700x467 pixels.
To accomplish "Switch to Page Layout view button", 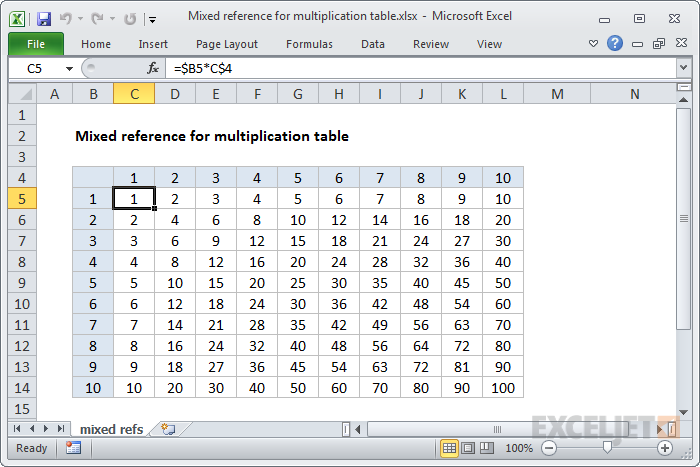I will [x=468, y=448].
